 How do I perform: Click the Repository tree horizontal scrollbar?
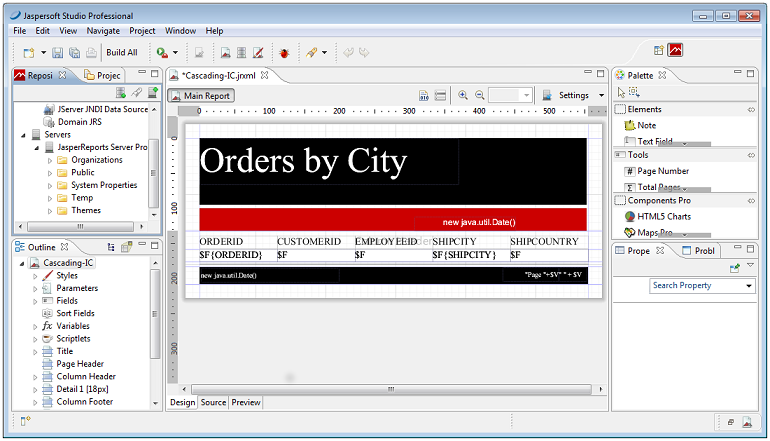click(x=80, y=226)
